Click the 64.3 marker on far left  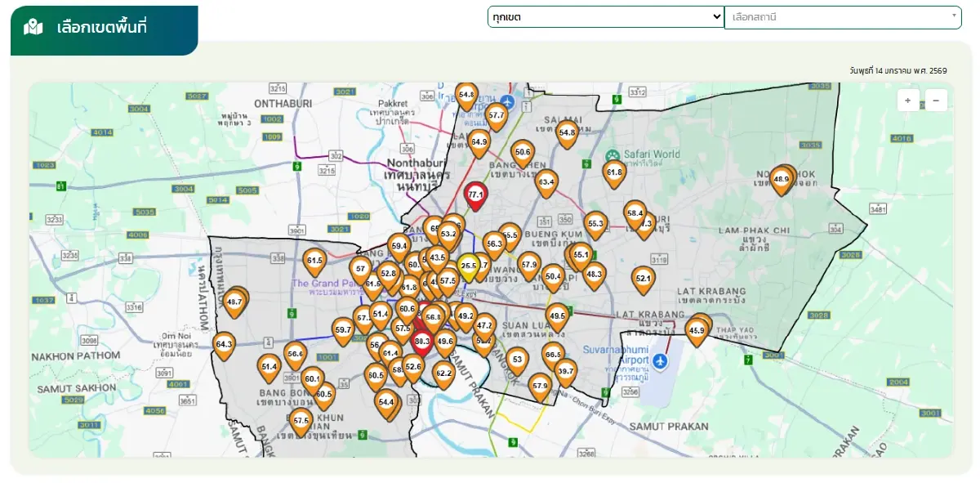(224, 345)
